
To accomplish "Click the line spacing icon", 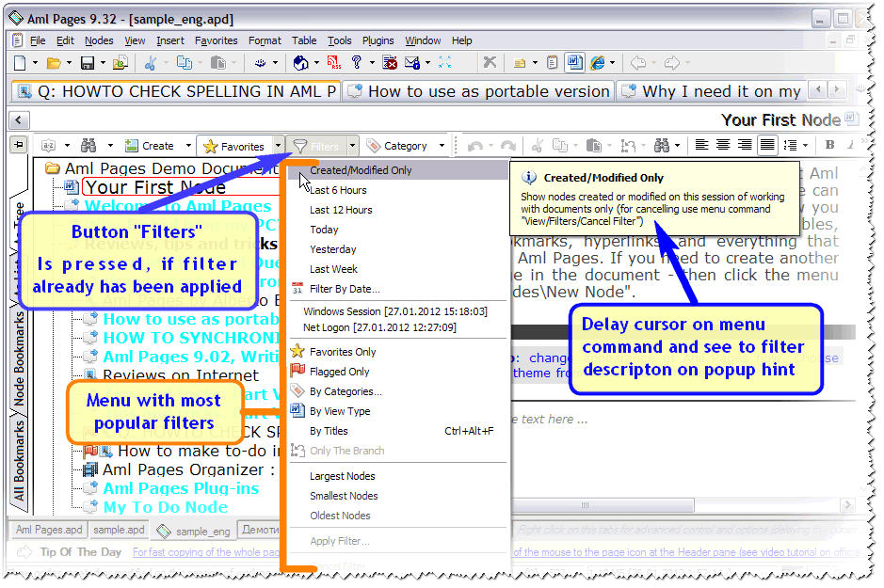I will (x=791, y=145).
